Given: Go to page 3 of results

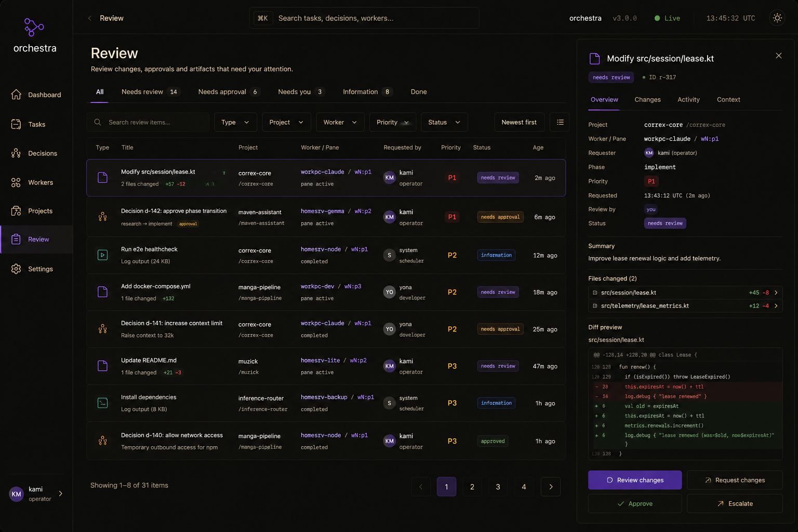Looking at the screenshot, I should (x=498, y=487).
